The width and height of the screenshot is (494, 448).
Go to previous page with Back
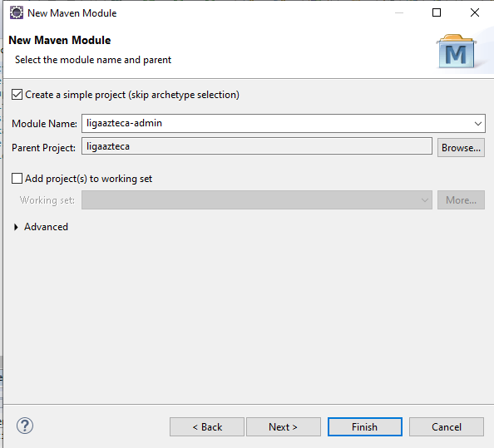(207, 427)
